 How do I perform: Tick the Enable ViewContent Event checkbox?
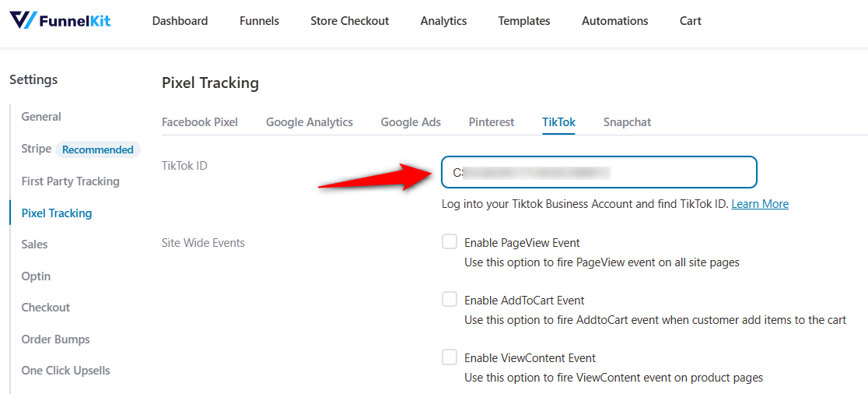450,357
